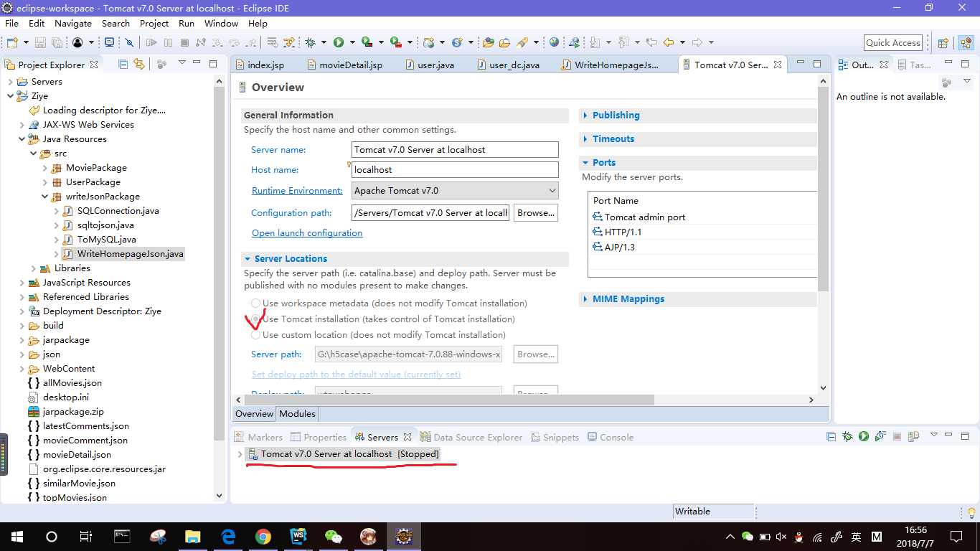Click the Open Web Browser globe icon
980x551 pixels.
pyautogui.click(x=555, y=42)
